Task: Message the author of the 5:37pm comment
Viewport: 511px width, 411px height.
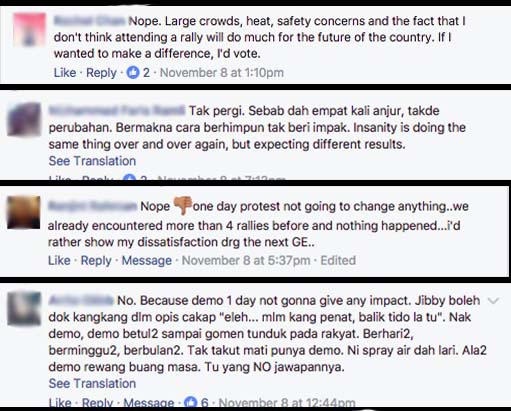Action: point(147,260)
